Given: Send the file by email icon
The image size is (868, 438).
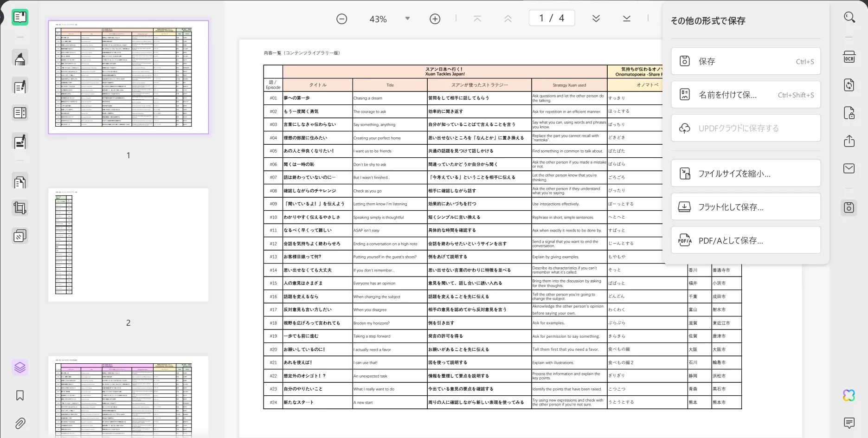Looking at the screenshot, I should pyautogui.click(x=849, y=168).
